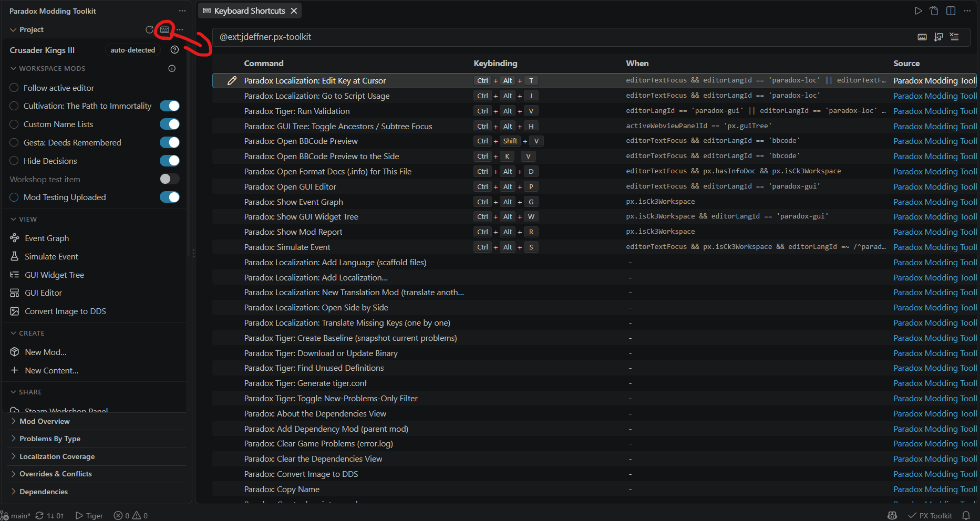Screen dimensions: 980x521
Task: Split the editor to the right
Action: click(x=951, y=11)
